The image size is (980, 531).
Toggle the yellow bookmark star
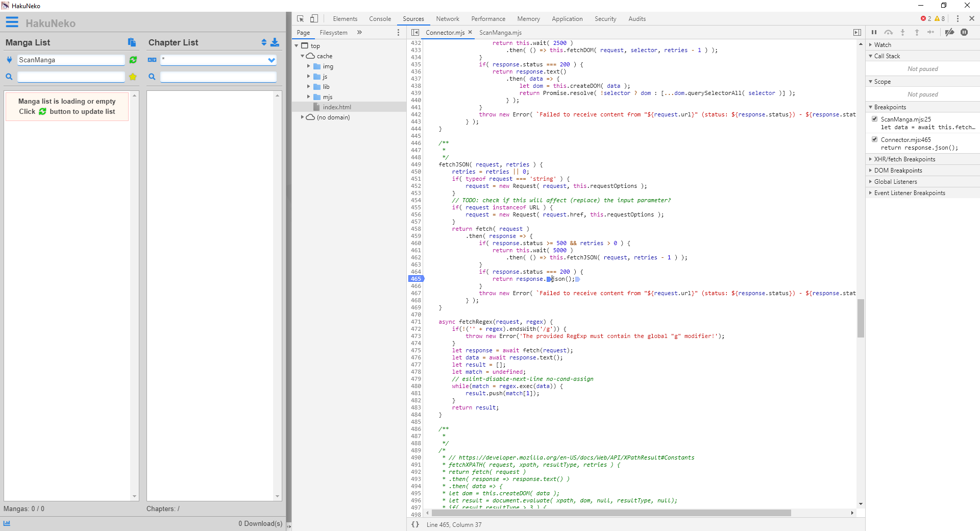coord(133,77)
